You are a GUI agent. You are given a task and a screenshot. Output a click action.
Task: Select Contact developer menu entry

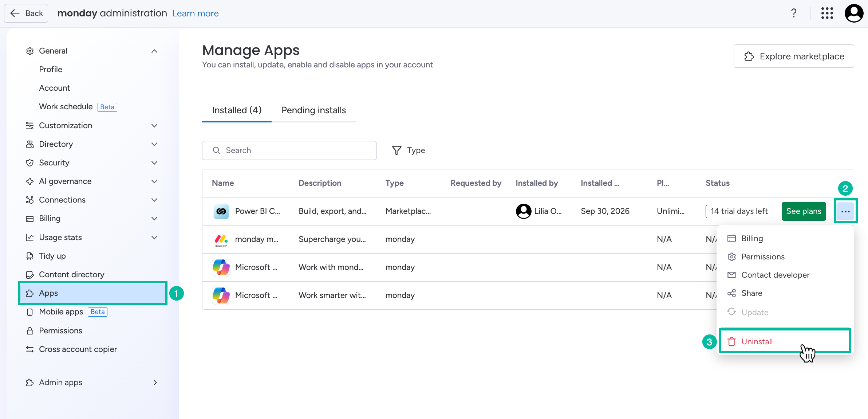tap(785, 275)
